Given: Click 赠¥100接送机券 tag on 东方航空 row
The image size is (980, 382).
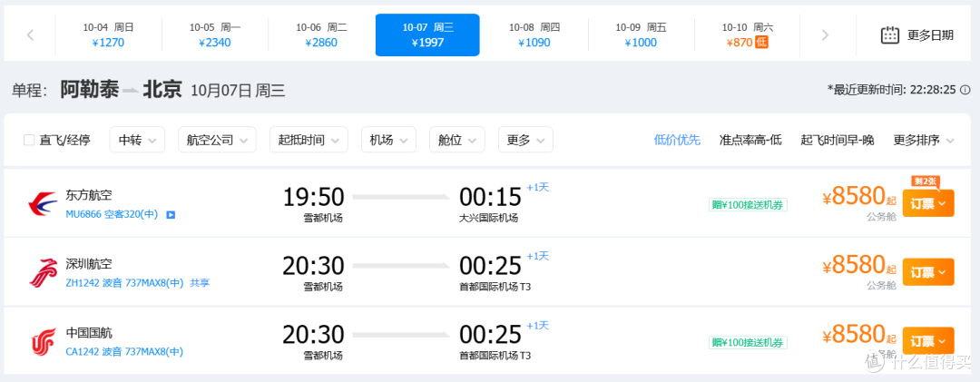Looking at the screenshot, I should pos(748,204).
